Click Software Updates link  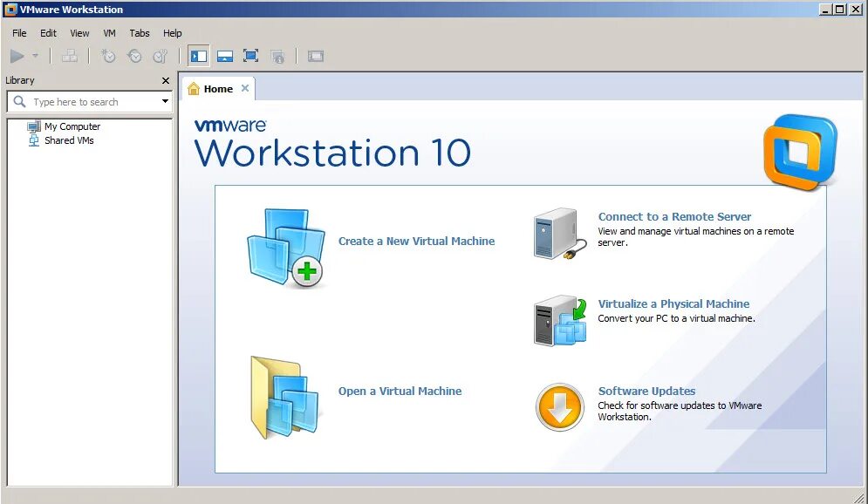(646, 392)
